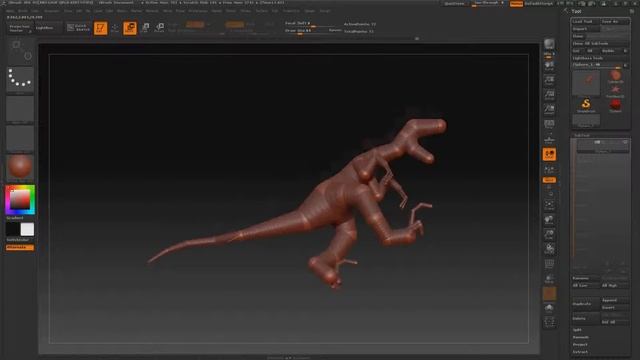Open the Preferences menu
The height and width of the screenshot is (360, 640).
coord(198,11)
